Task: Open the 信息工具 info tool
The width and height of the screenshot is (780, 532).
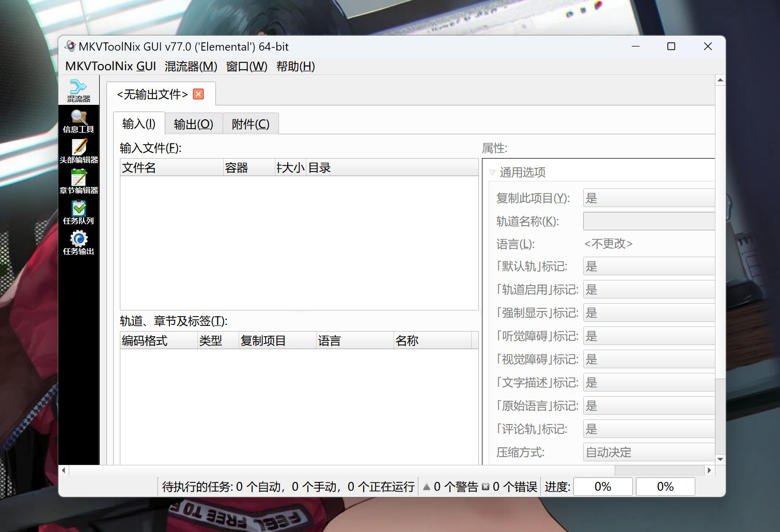Action: [79, 121]
